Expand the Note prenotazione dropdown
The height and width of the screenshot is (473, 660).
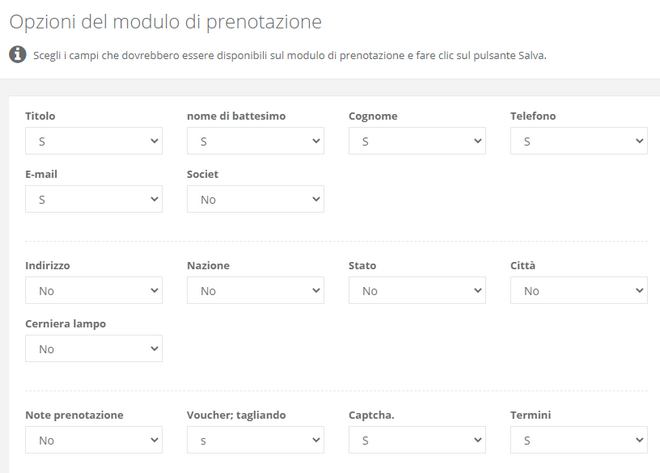click(x=94, y=440)
